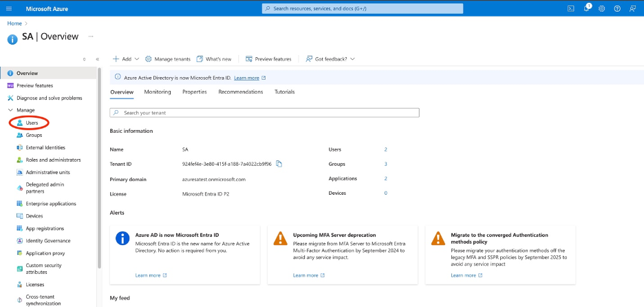Screen dimensions: 644x307
Task: Open Learn more under Authentication methods alert
Action: click(466, 275)
